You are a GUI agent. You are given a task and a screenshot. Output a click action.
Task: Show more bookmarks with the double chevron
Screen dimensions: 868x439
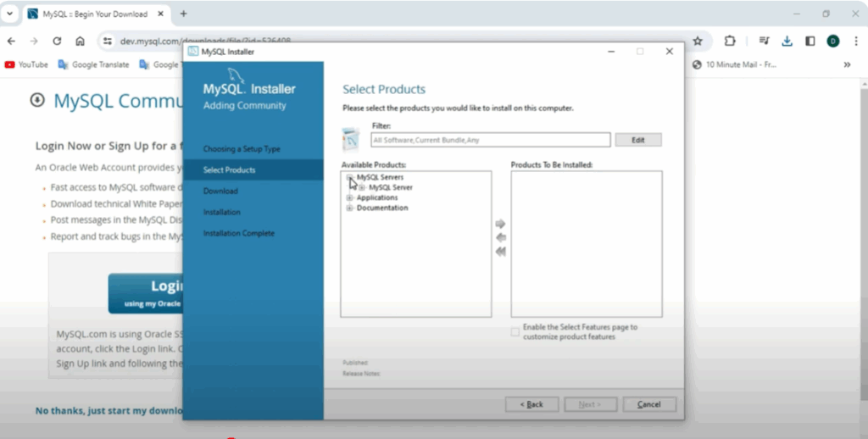coord(847,64)
